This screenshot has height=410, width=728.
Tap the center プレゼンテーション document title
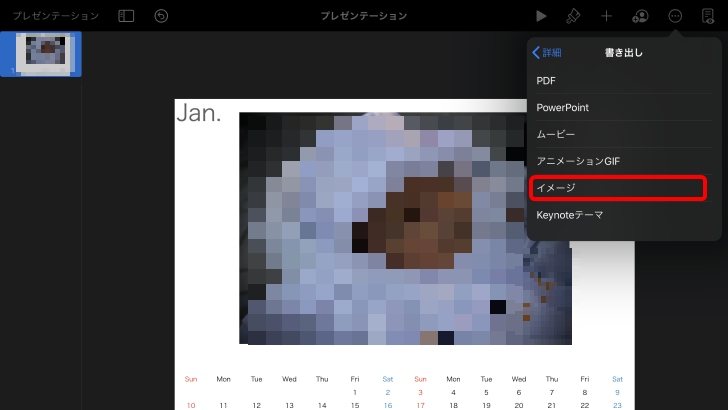364,16
